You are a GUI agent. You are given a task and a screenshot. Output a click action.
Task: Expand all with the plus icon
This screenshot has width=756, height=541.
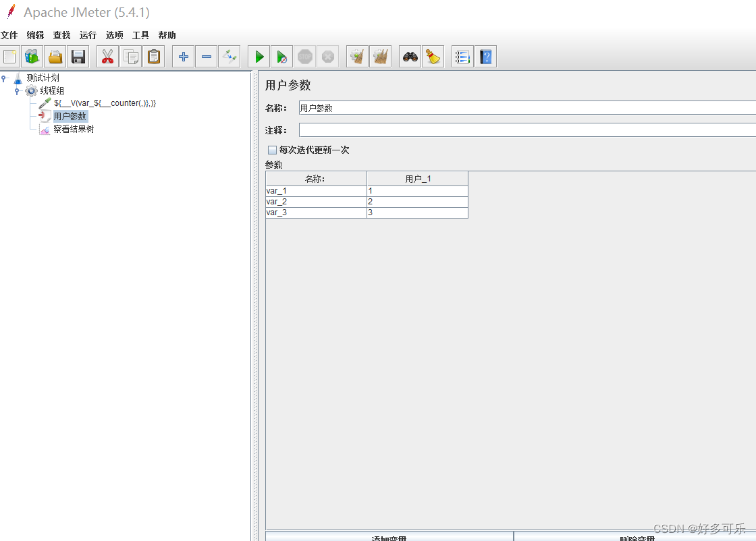tap(183, 57)
